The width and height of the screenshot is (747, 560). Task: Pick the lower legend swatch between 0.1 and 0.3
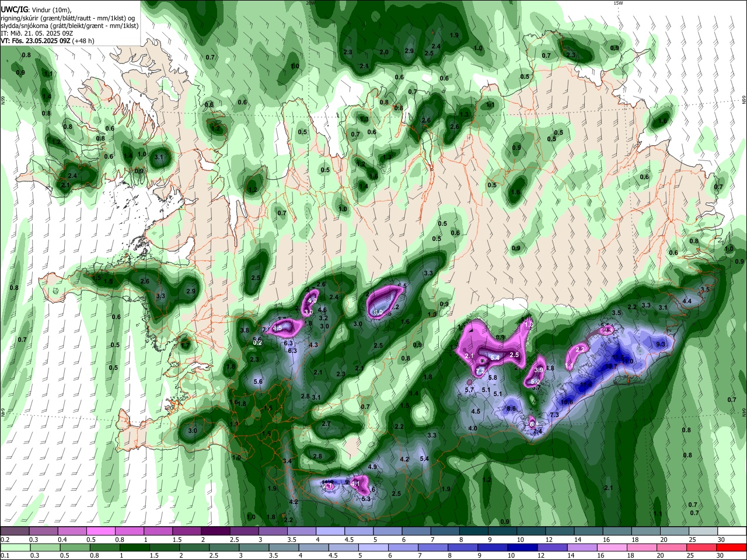[x=14, y=547]
